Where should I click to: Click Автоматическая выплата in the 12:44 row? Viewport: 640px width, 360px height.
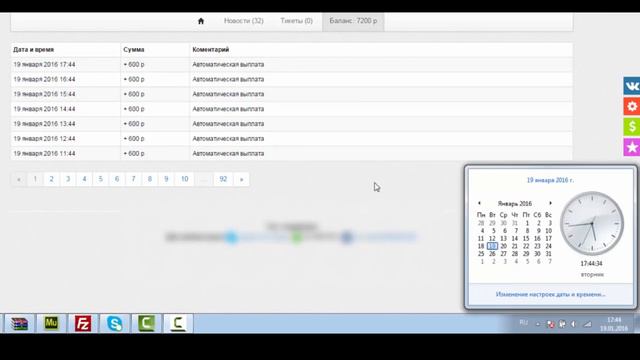228,139
